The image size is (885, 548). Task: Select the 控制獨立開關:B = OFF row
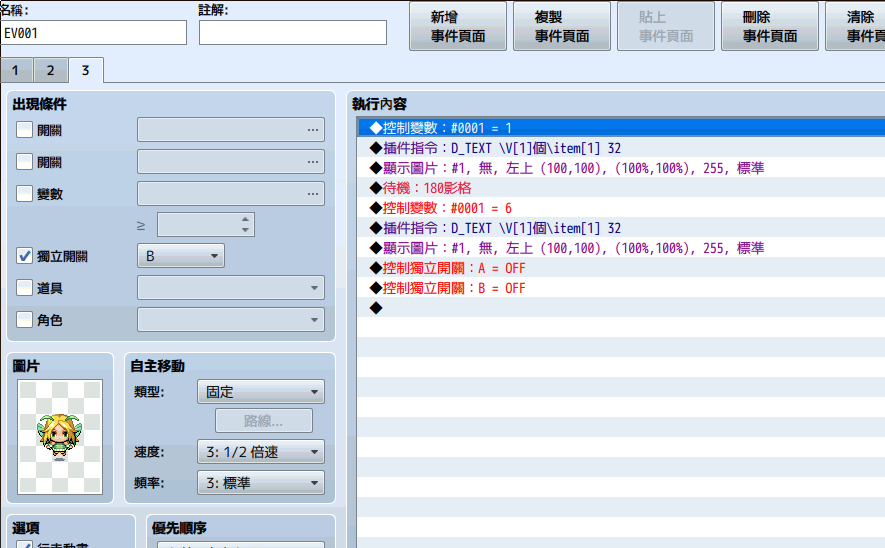621,288
